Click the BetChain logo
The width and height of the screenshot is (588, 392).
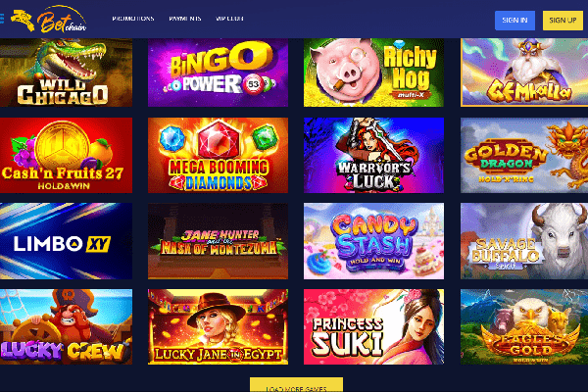pos(49,20)
